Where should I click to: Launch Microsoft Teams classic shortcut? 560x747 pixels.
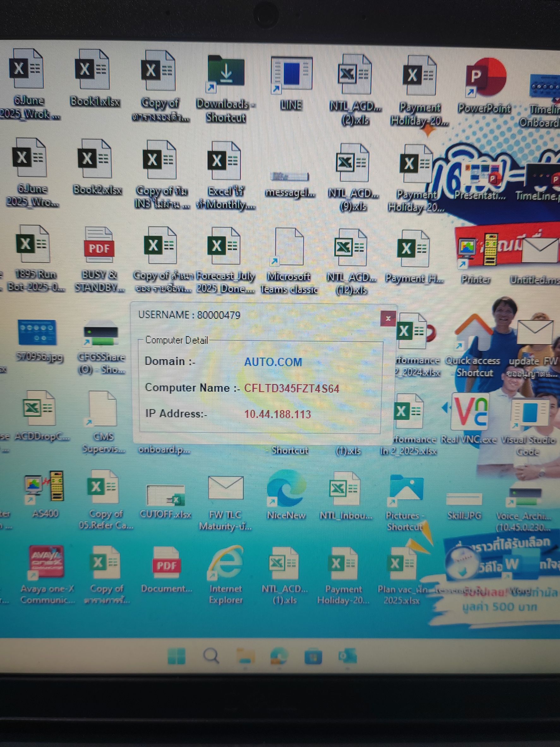[x=289, y=248]
